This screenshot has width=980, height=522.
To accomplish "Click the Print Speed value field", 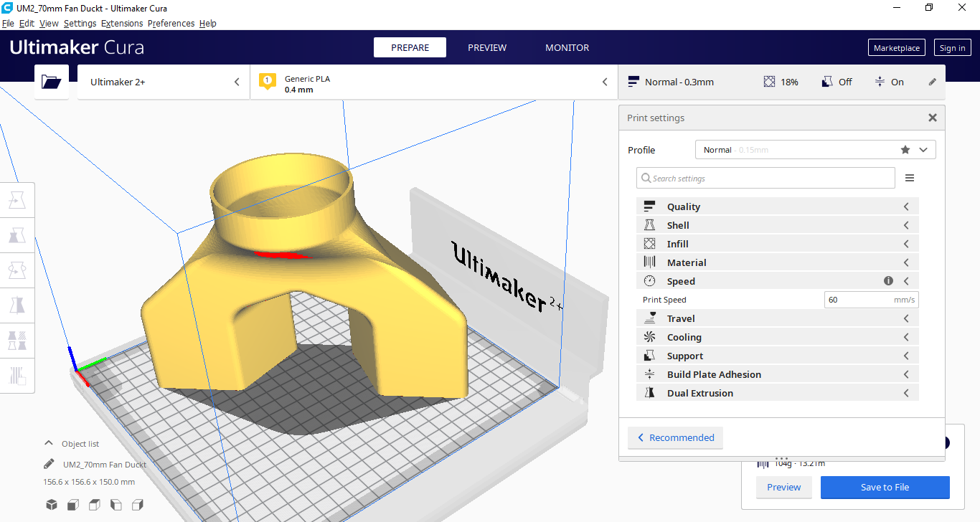I will pyautogui.click(x=871, y=300).
